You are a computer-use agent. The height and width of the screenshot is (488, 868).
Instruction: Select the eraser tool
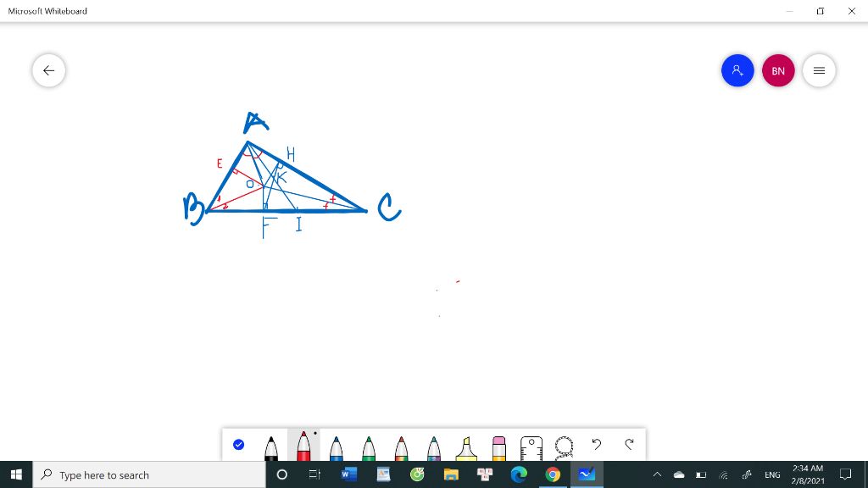pos(498,448)
